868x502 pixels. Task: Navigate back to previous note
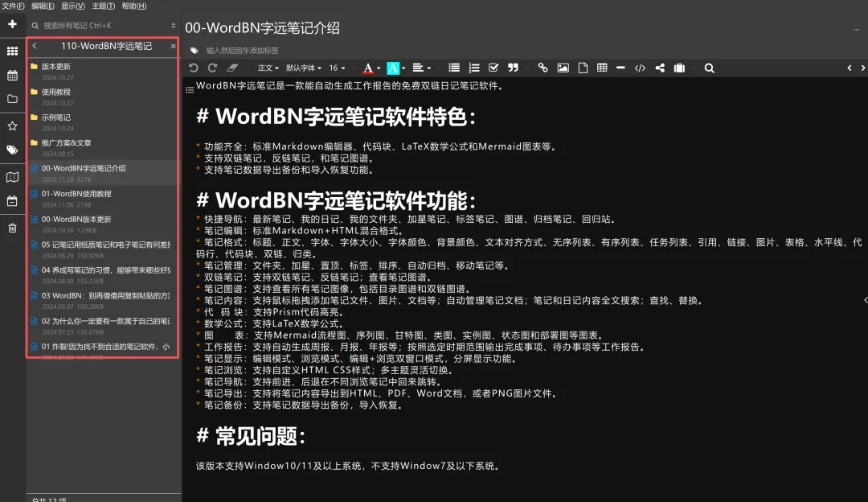pos(850,68)
